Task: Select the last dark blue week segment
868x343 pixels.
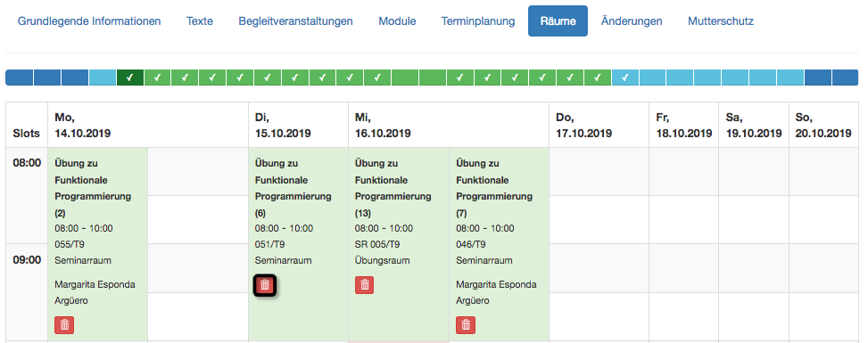Action: pos(845,78)
